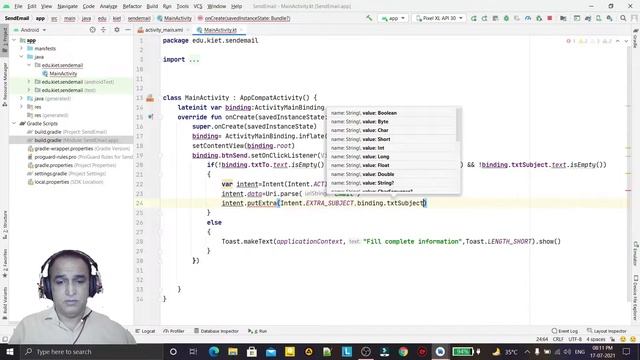Viewport: 640px width, 360px height.
Task: Open the Layout Inspector panel
Action: [607, 331]
